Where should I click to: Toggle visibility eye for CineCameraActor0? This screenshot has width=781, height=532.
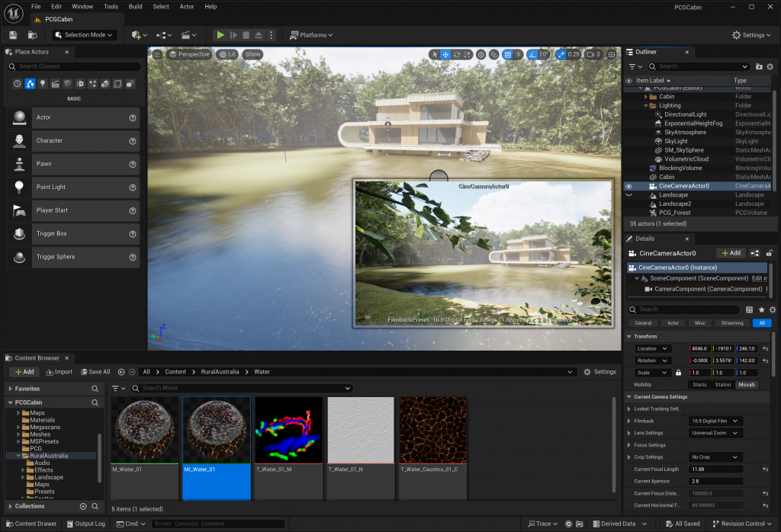pos(629,186)
